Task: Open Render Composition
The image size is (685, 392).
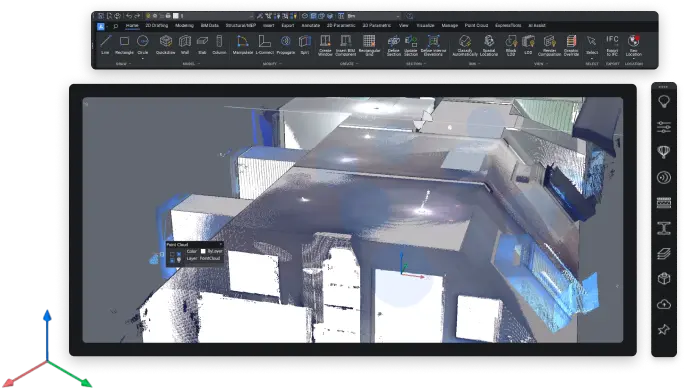Action: pyautogui.click(x=549, y=45)
